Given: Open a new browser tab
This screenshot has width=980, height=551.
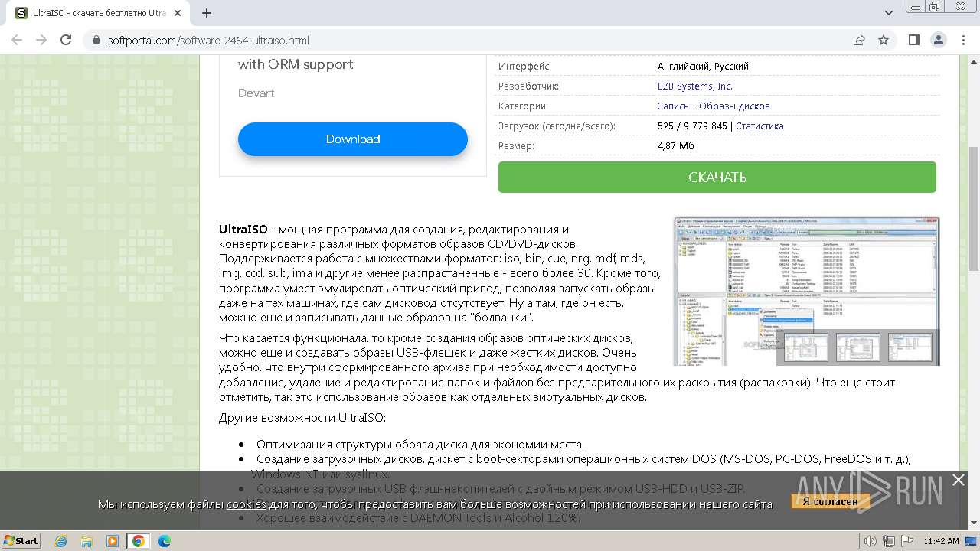Looking at the screenshot, I should click(207, 13).
